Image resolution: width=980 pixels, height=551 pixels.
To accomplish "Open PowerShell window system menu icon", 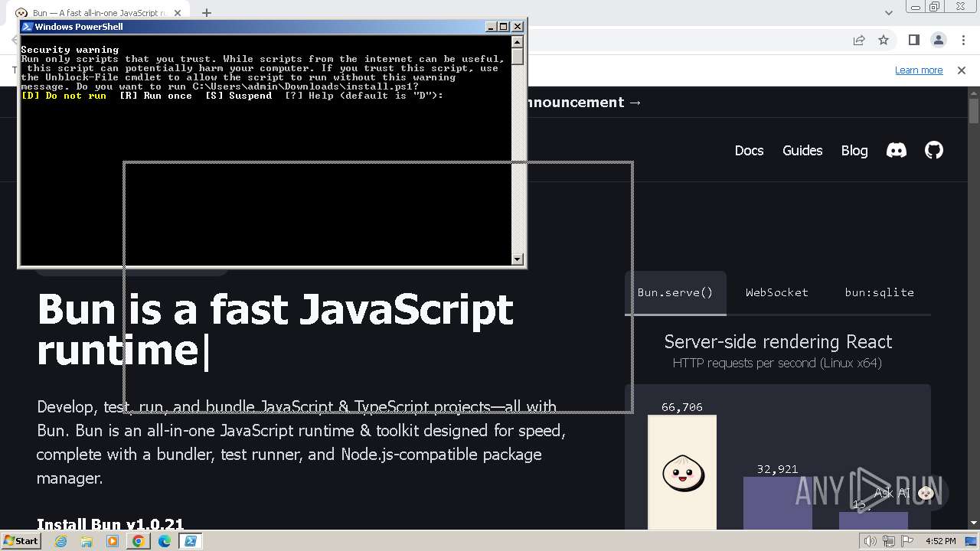I will (x=27, y=26).
